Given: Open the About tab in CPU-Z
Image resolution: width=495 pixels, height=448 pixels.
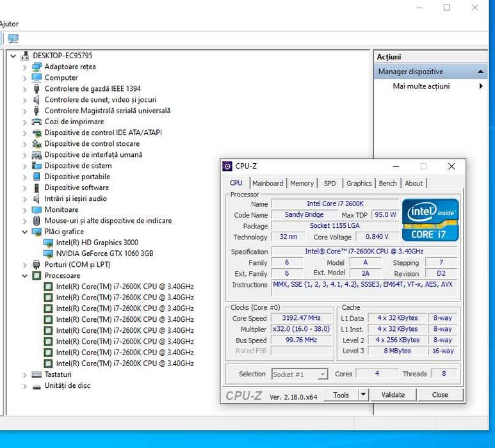Looking at the screenshot, I should (414, 183).
